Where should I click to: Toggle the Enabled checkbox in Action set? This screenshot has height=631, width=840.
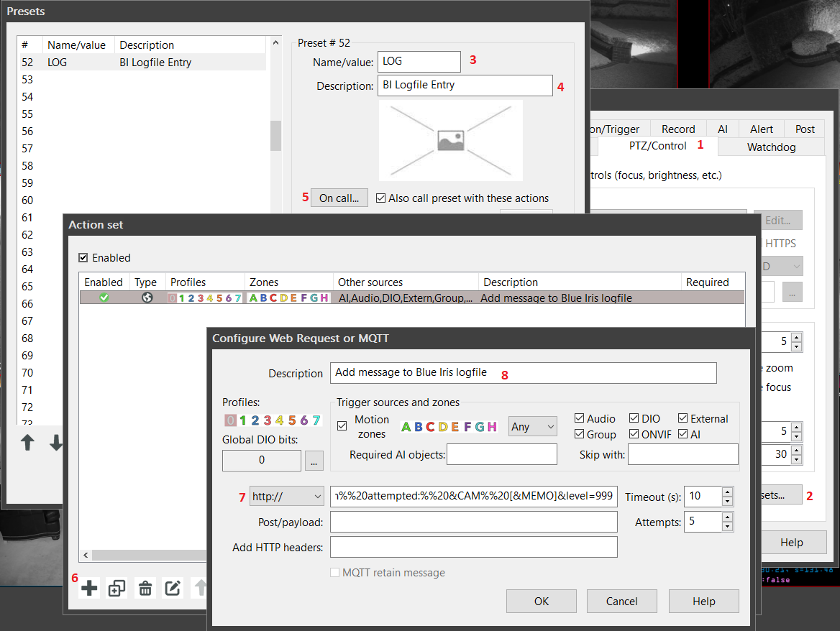pos(83,258)
